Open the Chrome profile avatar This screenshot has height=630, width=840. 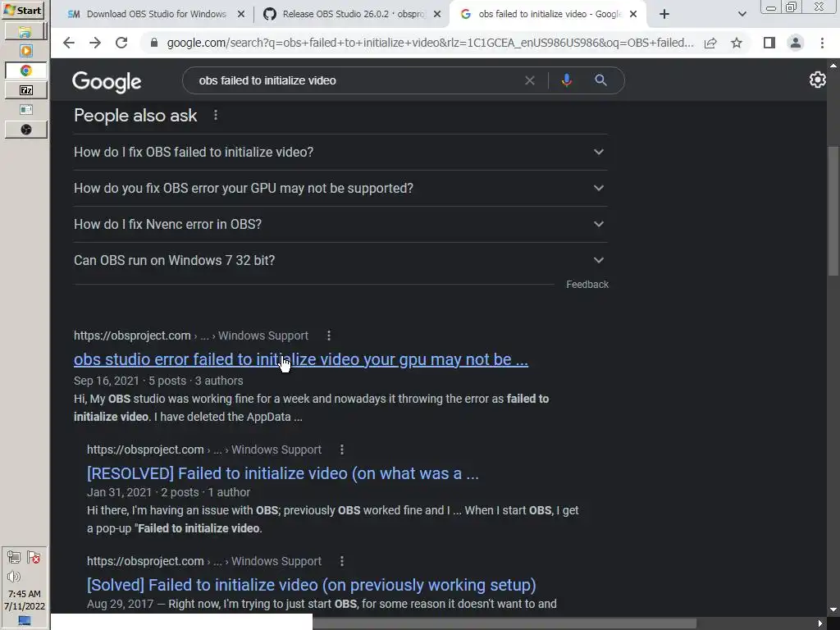point(796,43)
